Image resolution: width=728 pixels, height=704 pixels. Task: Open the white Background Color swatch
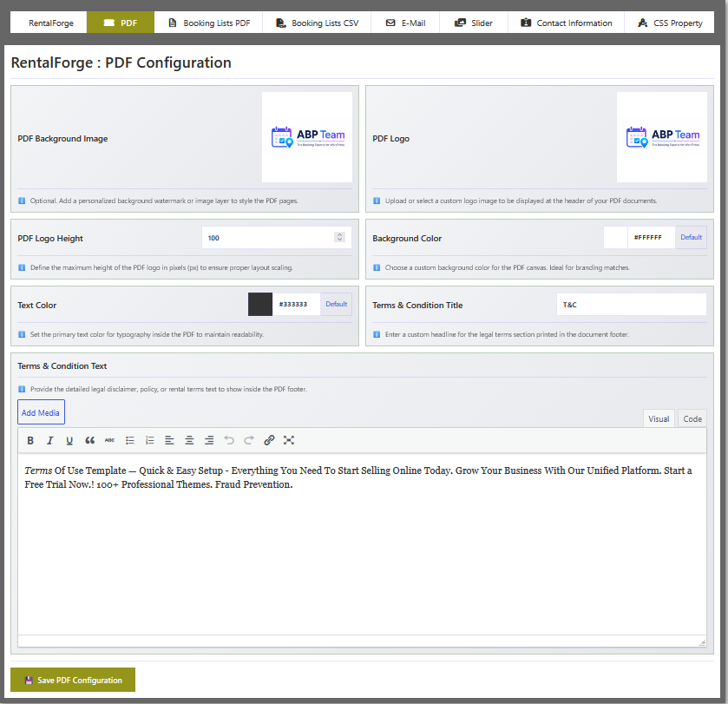(x=616, y=237)
